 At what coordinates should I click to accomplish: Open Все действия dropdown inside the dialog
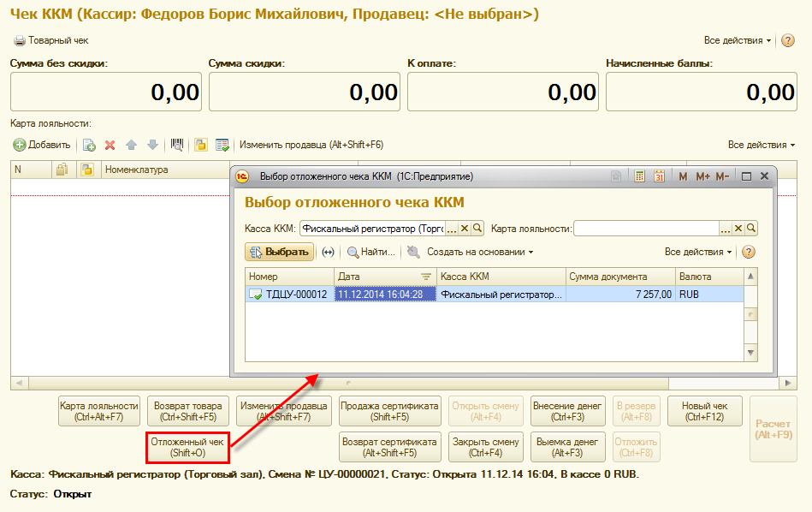[698, 252]
